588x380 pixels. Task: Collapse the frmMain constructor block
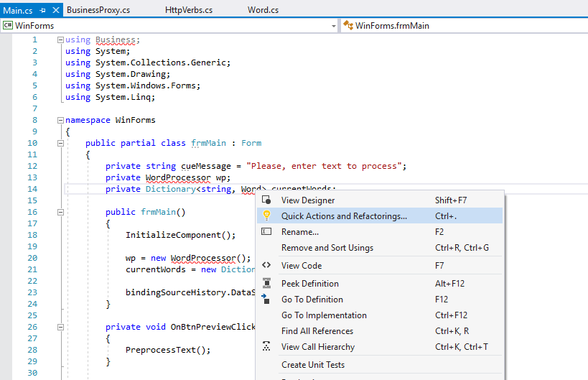pyautogui.click(x=60, y=212)
